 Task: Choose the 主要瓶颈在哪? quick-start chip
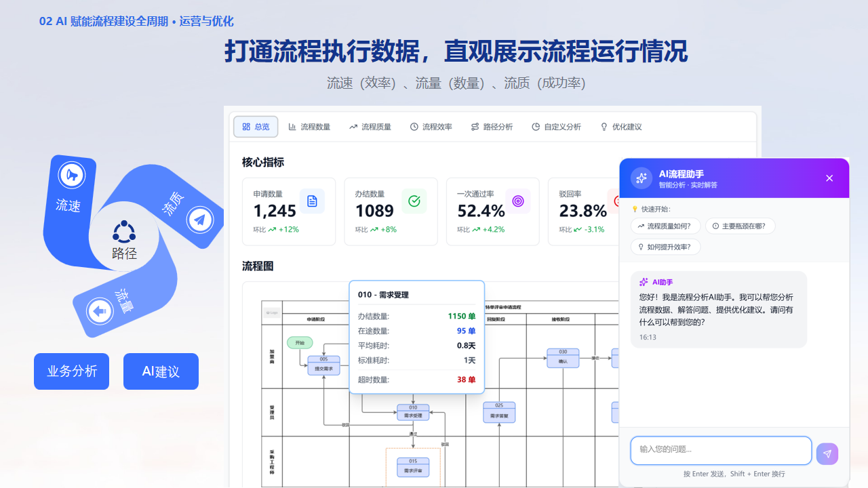click(x=740, y=226)
